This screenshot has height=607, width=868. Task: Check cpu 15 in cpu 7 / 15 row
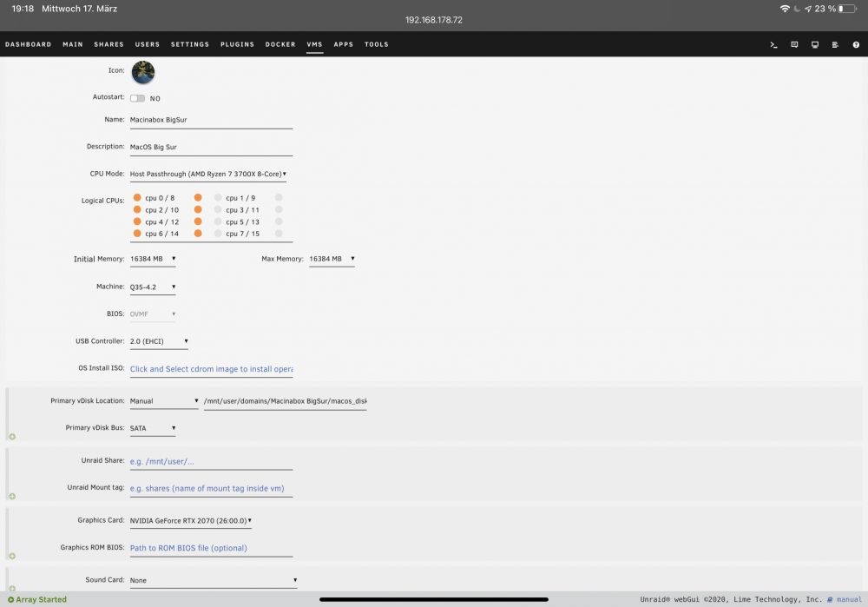[279, 234]
